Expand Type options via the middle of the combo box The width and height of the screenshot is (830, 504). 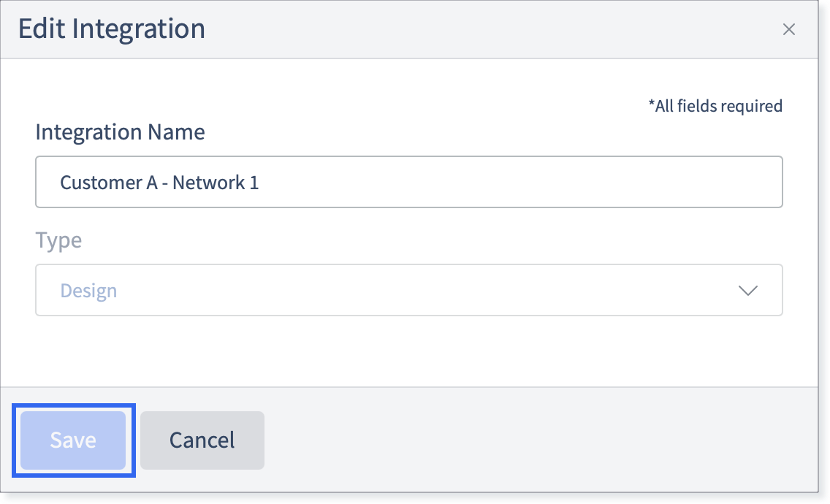[x=408, y=290]
